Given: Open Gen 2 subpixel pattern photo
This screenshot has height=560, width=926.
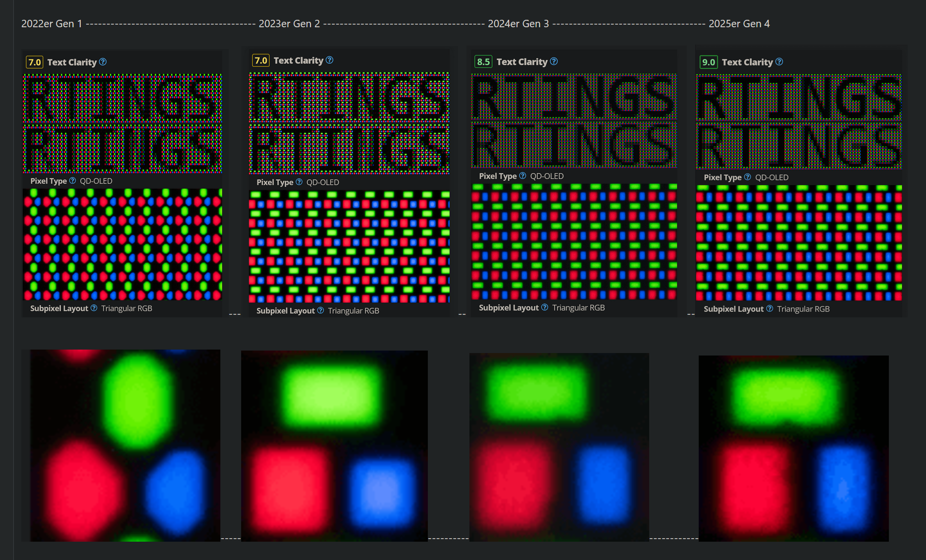Looking at the screenshot, I should (x=349, y=247).
